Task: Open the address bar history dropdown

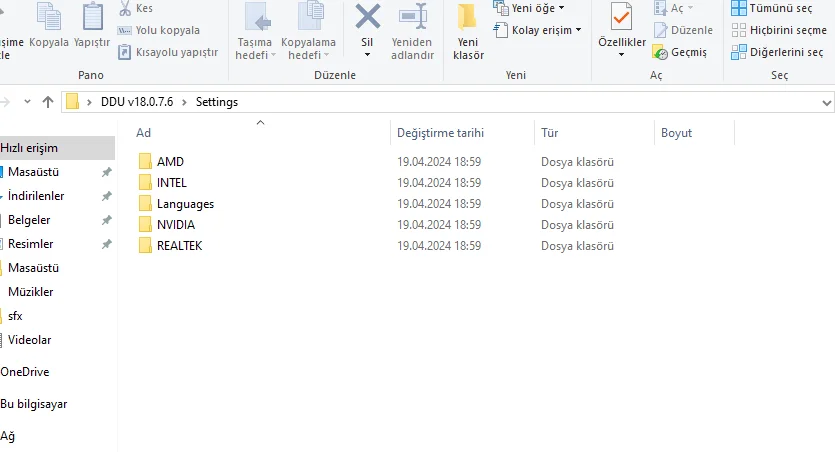Action: click(826, 102)
